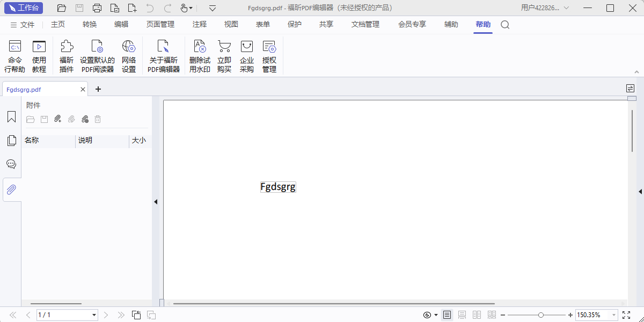Toggle continuous scrolling page display
The image size is (644, 322).
tap(462, 314)
